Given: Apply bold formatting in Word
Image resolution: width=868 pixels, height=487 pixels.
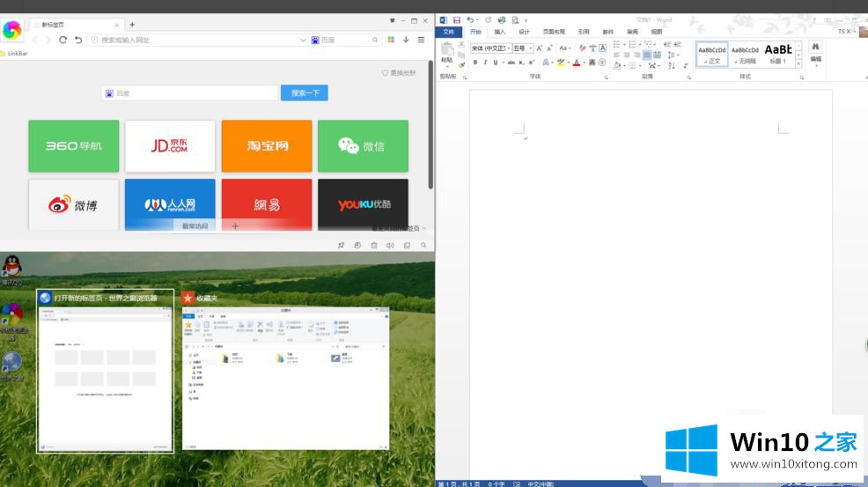Looking at the screenshot, I should [x=475, y=63].
